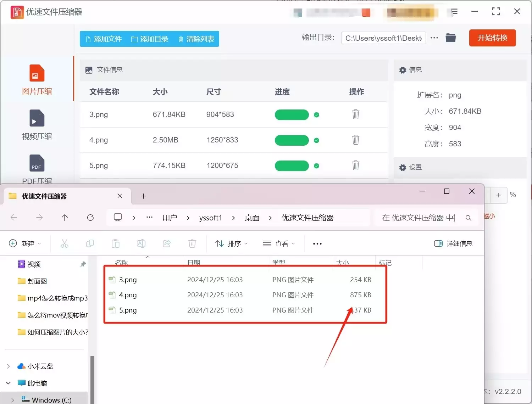Delete 3.png row using trash icon
Screen dimensions: 532x404
coord(356,114)
